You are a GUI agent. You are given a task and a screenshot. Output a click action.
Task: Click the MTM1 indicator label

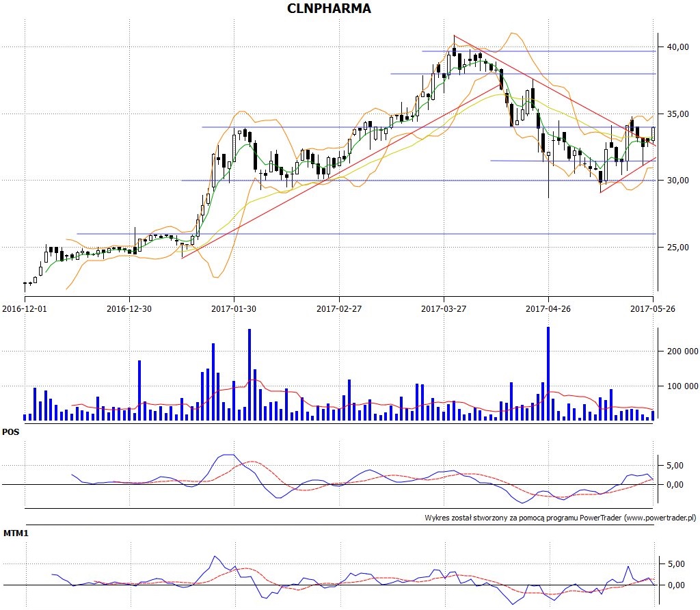pyautogui.click(x=16, y=533)
